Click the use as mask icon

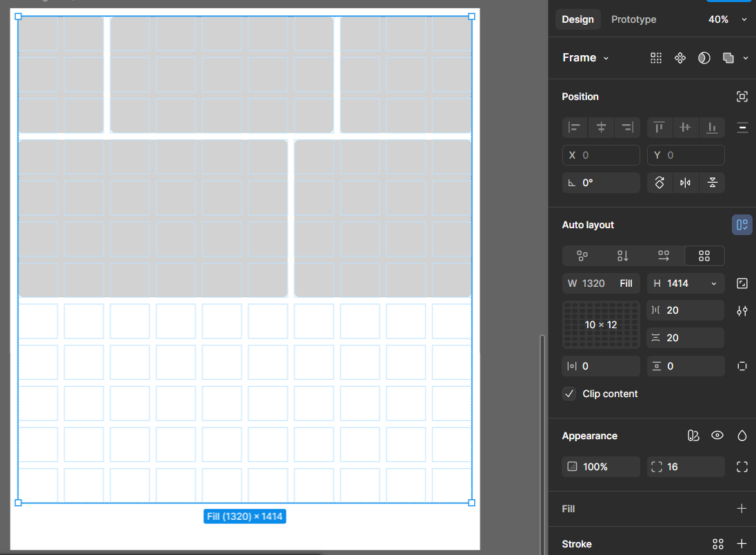[x=704, y=59]
